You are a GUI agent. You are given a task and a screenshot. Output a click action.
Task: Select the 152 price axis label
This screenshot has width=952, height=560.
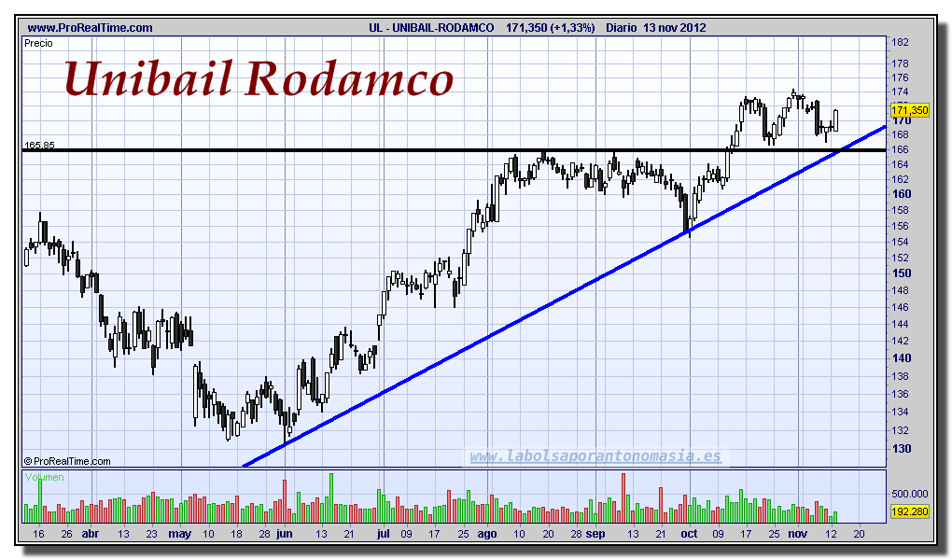pyautogui.click(x=900, y=258)
